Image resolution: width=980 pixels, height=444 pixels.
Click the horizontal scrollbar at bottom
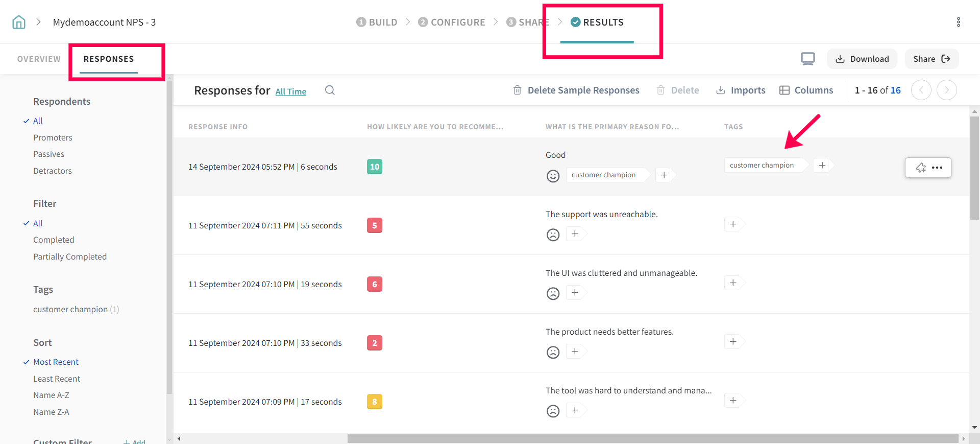tap(652, 438)
